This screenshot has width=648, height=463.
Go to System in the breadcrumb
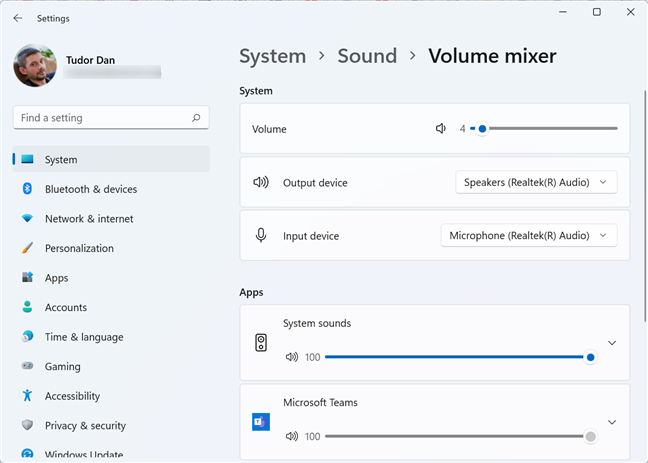(x=273, y=56)
